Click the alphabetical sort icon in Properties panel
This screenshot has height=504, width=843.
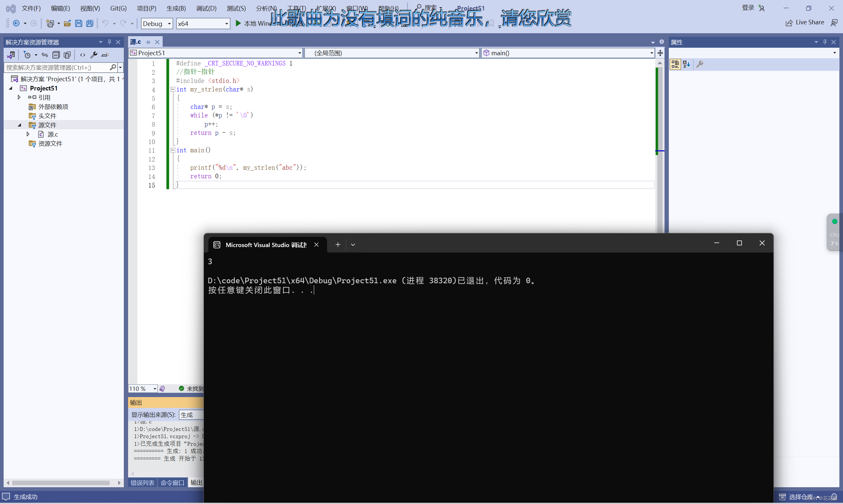686,64
